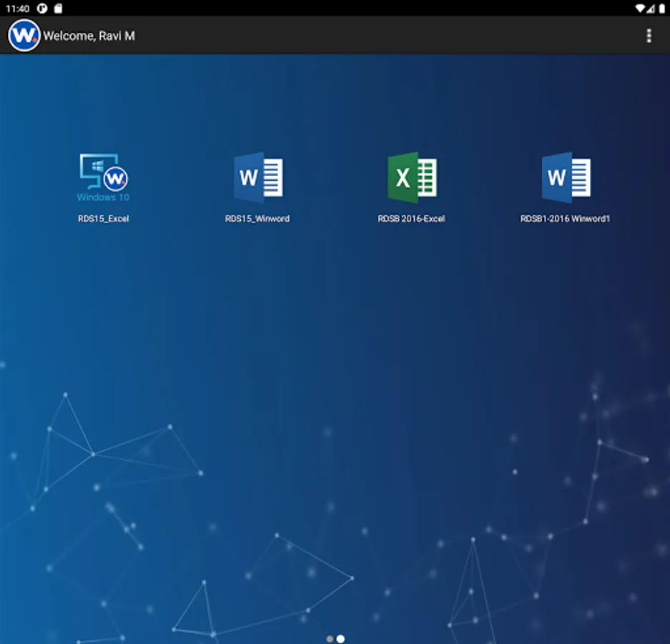The image size is (670, 644).
Task: Tap the Wi-Fi signal status icon
Action: click(640, 9)
